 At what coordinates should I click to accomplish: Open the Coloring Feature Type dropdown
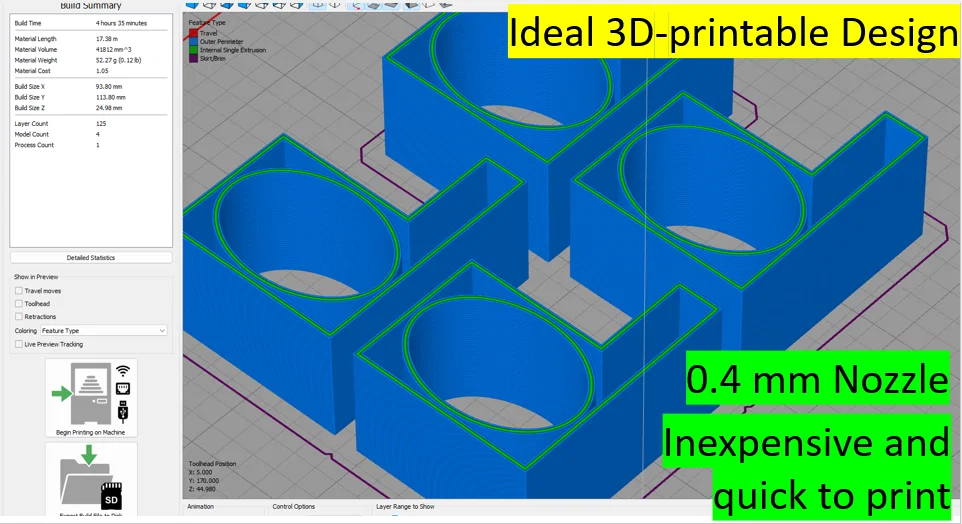point(104,331)
